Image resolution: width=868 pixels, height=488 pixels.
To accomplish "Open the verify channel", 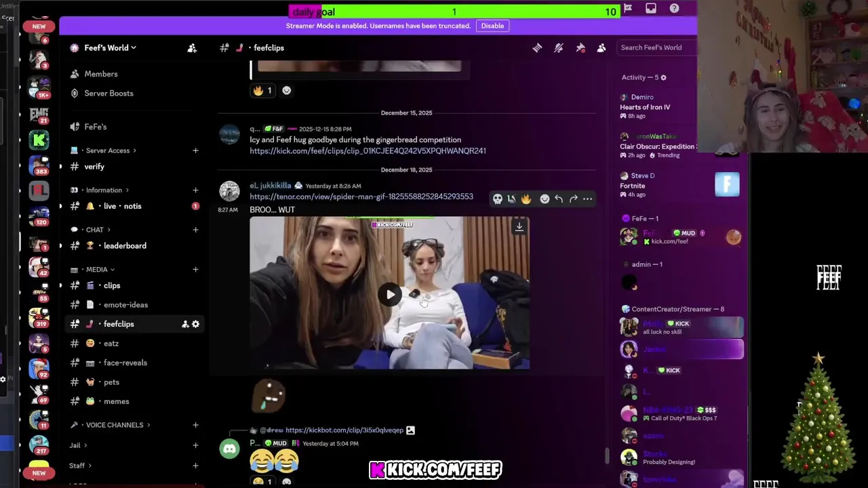I will [94, 167].
